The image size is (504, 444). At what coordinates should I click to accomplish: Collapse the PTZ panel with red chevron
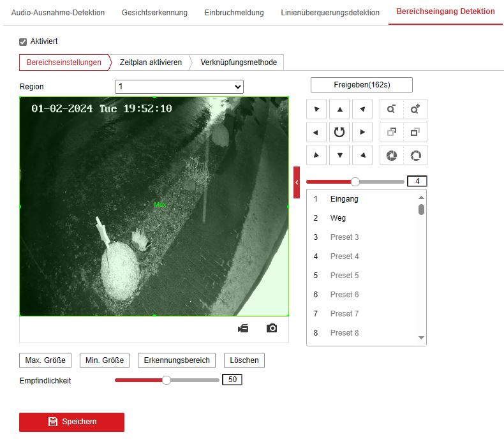click(297, 182)
